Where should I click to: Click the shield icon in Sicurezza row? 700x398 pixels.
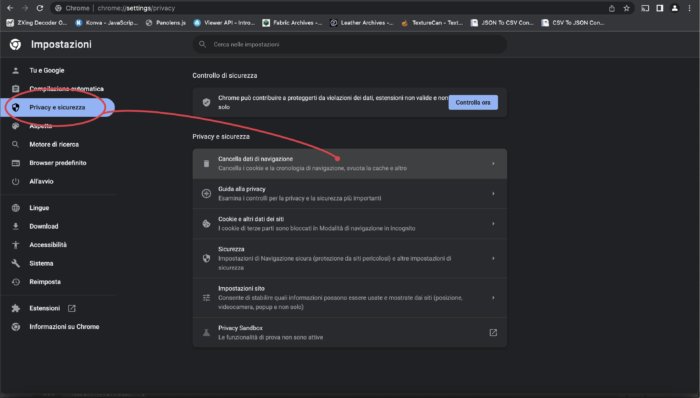coord(206,258)
